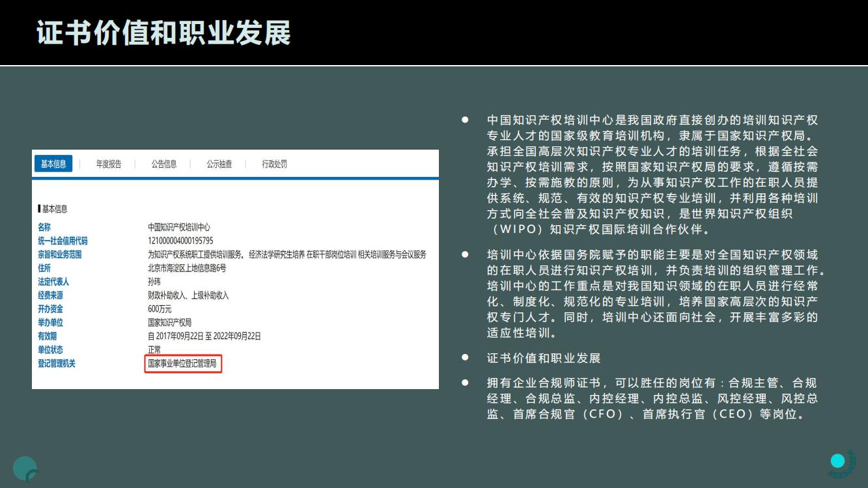
Task: Click the bullet paragraph starting 培训中心依据国务院赋予的职能
Action: [656, 293]
